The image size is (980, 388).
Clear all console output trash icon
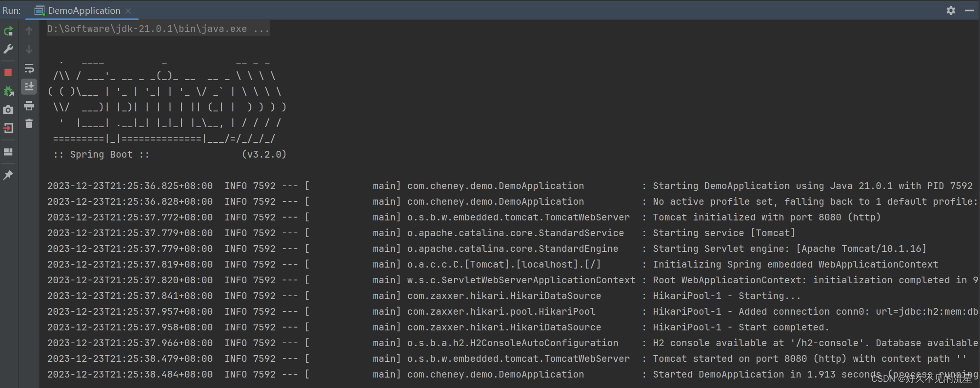point(29,123)
